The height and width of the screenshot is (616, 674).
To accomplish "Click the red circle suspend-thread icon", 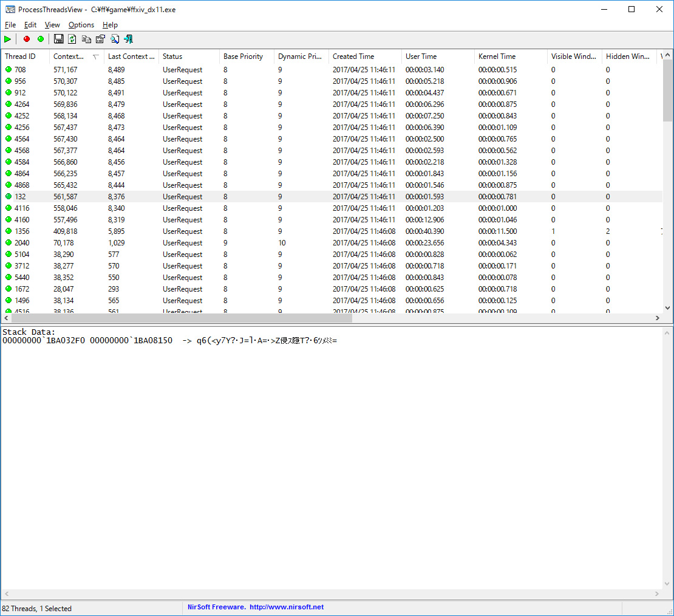I will 26,39.
